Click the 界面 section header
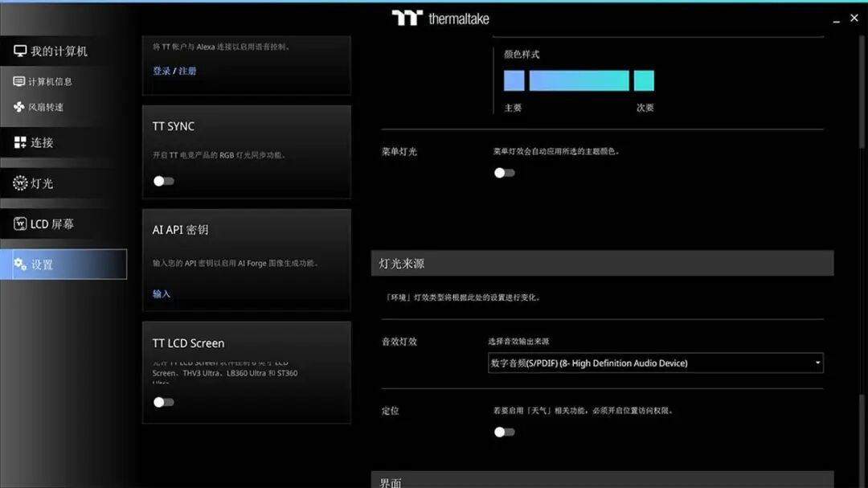Image resolution: width=868 pixels, height=488 pixels. tap(602, 480)
